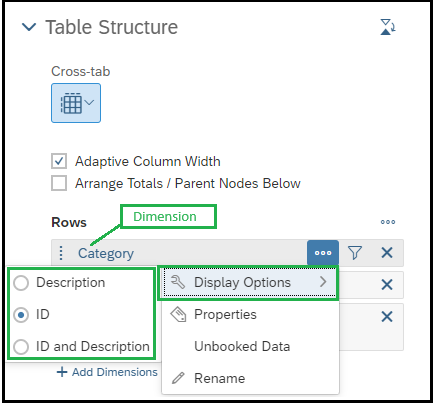Click the Rename pencil icon
Screen dimensions: 433x404
pos(178,378)
